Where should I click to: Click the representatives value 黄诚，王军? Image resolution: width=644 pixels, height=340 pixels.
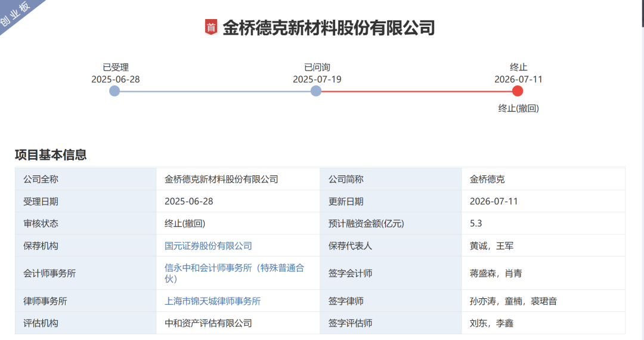point(491,246)
